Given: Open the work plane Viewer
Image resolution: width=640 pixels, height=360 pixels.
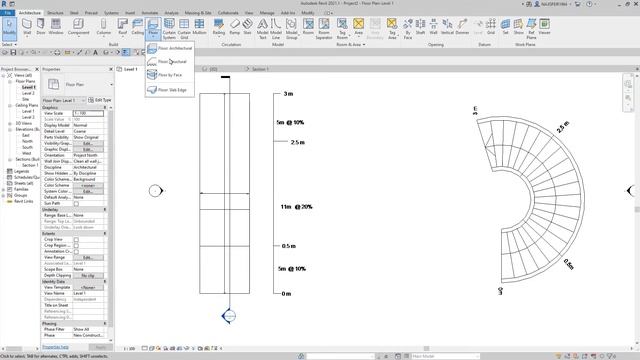Looking at the screenshot, I should pyautogui.click(x=544, y=27).
